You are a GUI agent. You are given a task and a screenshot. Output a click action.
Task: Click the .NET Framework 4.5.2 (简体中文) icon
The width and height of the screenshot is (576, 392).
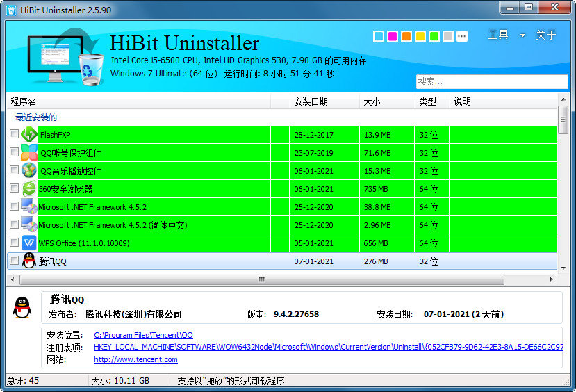(29, 224)
